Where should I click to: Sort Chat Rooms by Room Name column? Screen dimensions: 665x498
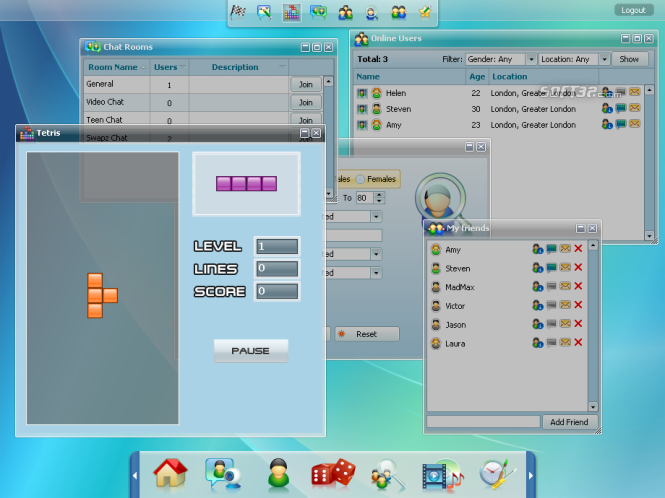pos(117,67)
